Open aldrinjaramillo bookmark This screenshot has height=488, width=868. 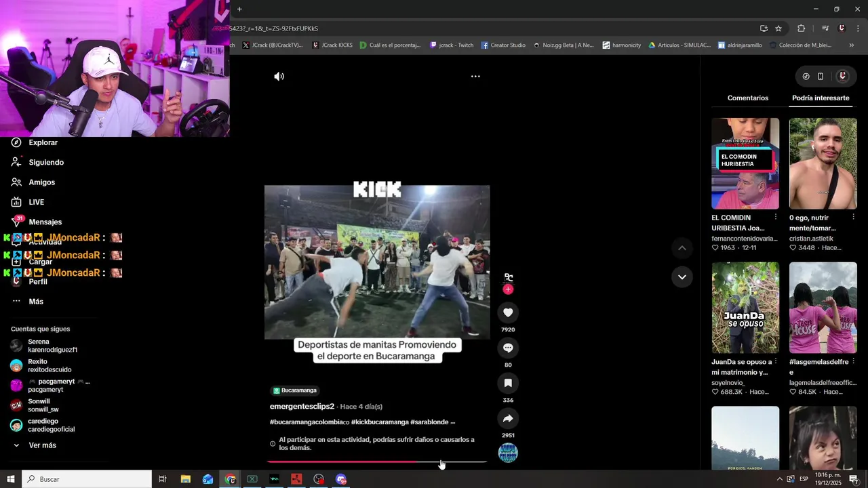[741, 45]
